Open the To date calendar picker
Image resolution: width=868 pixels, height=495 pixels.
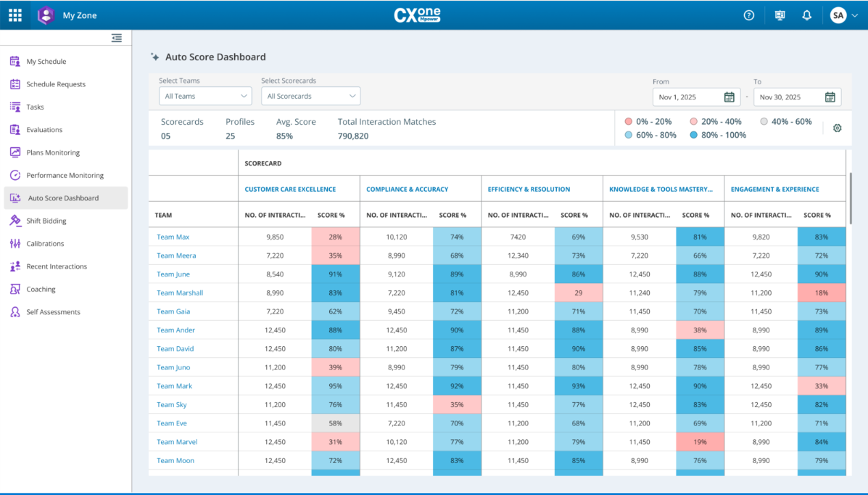830,97
